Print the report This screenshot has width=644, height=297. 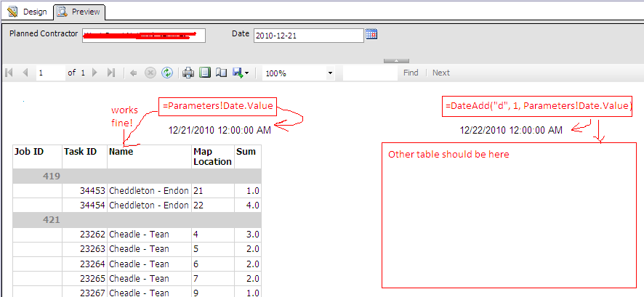pos(188,73)
